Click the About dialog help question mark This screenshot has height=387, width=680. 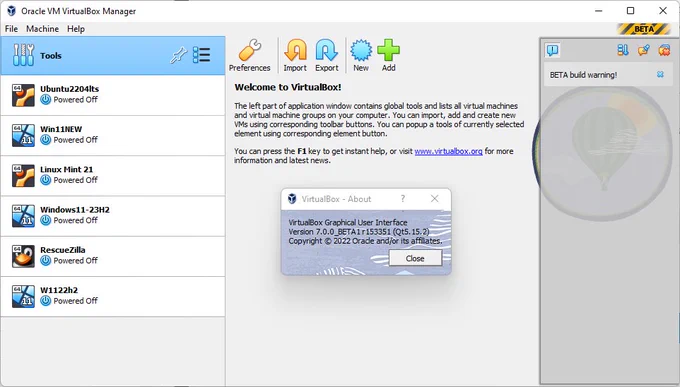coord(403,199)
